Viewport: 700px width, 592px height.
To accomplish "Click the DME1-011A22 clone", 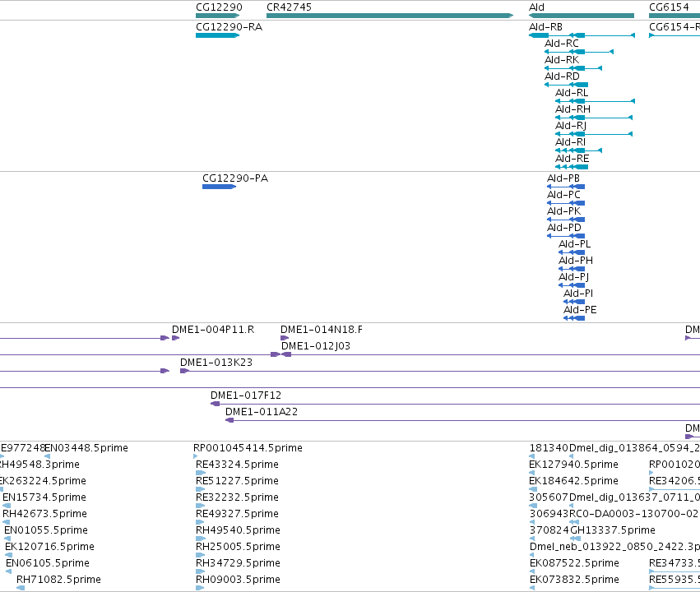I will (462, 421).
